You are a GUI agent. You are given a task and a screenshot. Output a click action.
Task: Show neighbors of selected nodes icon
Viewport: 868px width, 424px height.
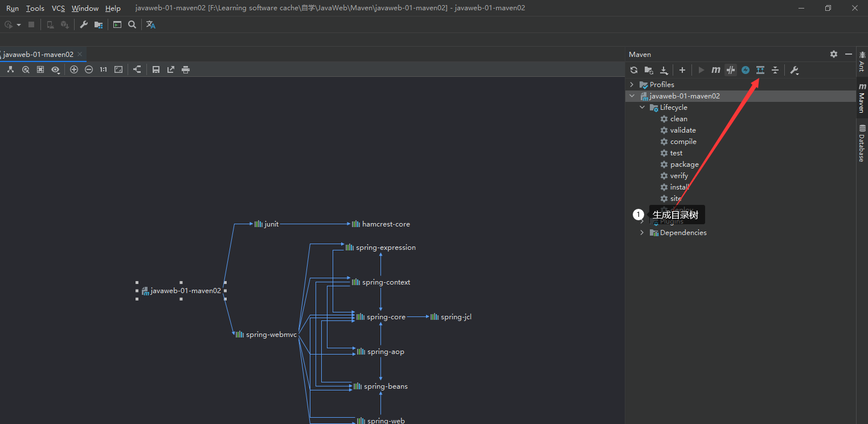(40, 69)
